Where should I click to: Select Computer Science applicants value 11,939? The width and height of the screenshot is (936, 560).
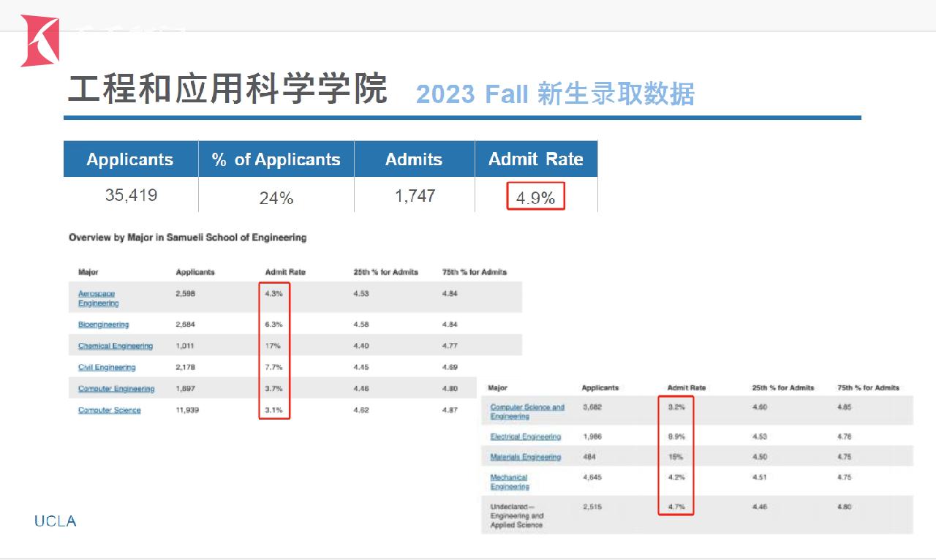click(187, 410)
